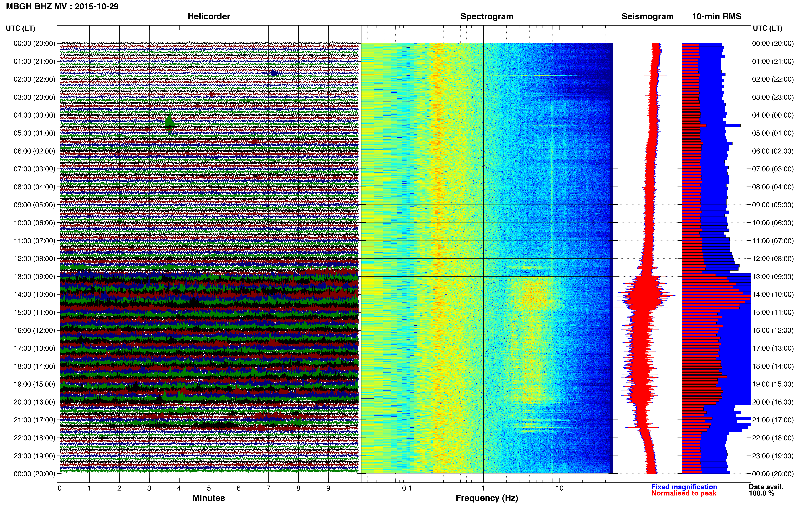Click the 'Minutes' x-axis label
The width and height of the screenshot is (812, 508).
click(x=208, y=498)
